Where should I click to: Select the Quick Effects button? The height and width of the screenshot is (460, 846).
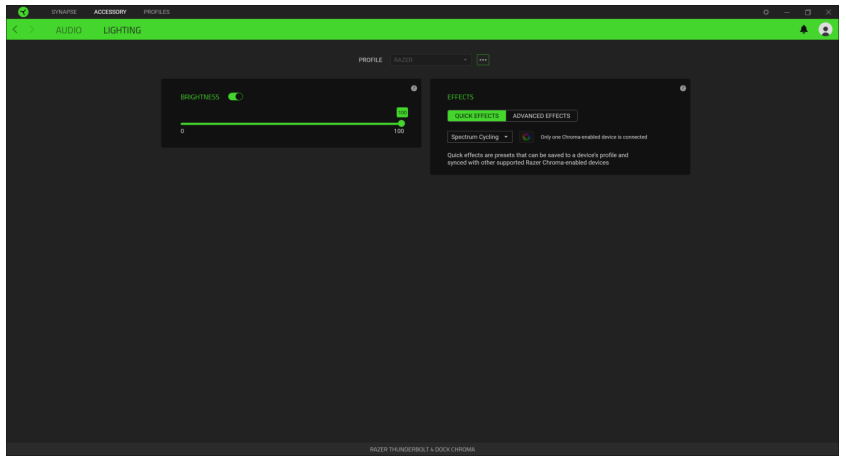click(477, 116)
